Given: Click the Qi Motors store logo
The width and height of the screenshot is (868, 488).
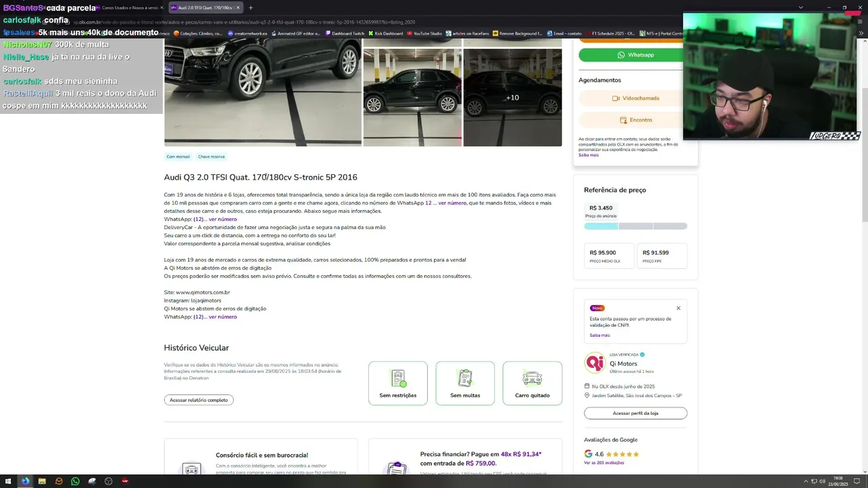Looking at the screenshot, I should point(595,363).
